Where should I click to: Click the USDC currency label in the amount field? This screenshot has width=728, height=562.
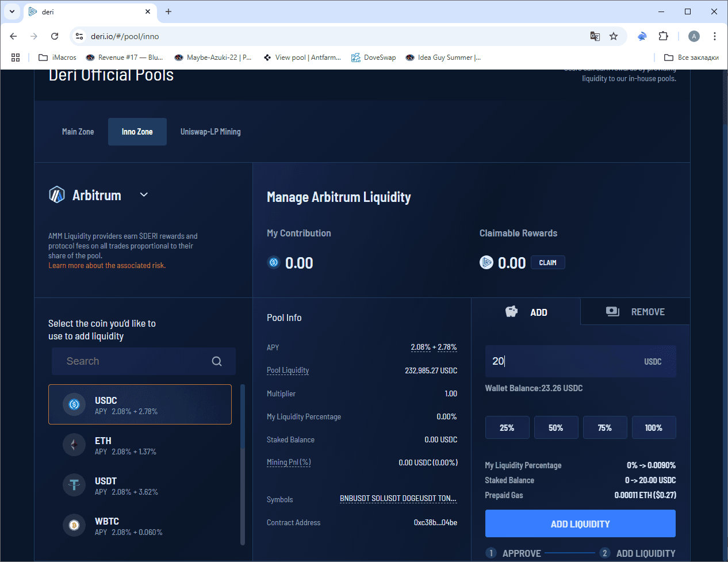pyautogui.click(x=653, y=361)
